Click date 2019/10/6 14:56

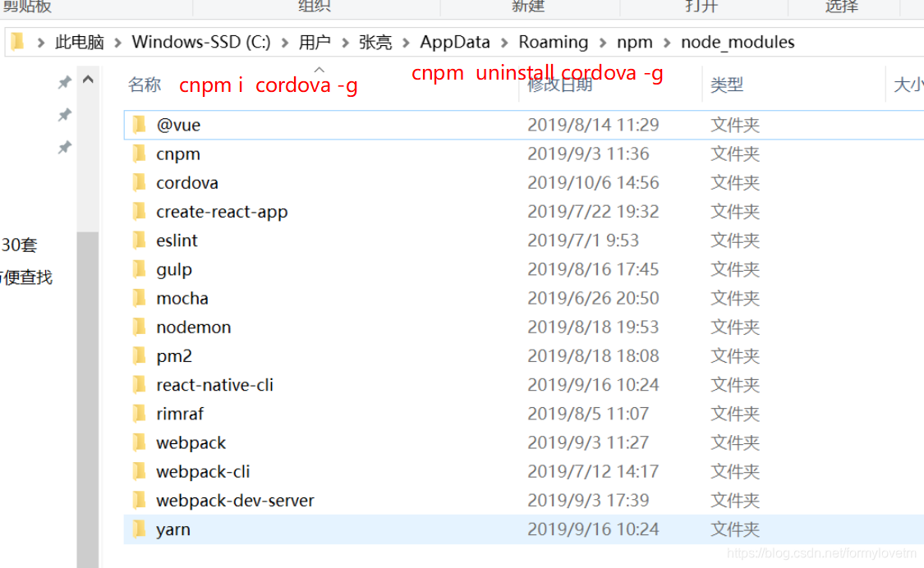pyautogui.click(x=593, y=183)
